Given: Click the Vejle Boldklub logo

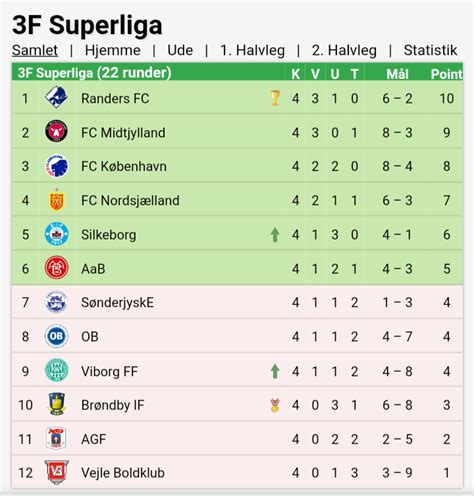Looking at the screenshot, I should [x=56, y=472].
